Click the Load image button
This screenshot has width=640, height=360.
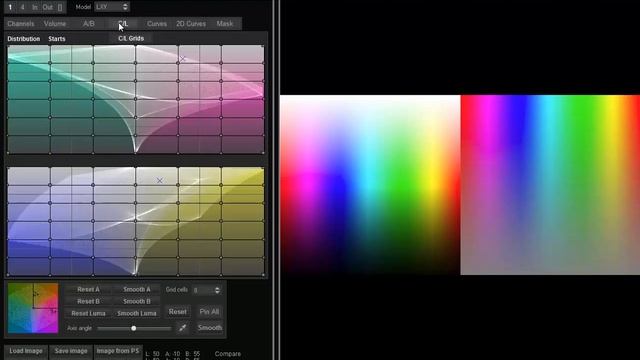tap(26, 351)
